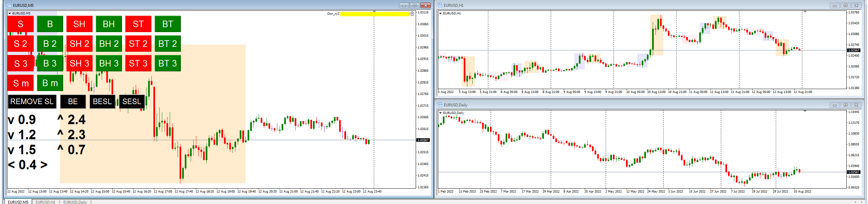Screen dimensions: 868x204
Task: Click the green BH button
Action: pos(109,24)
